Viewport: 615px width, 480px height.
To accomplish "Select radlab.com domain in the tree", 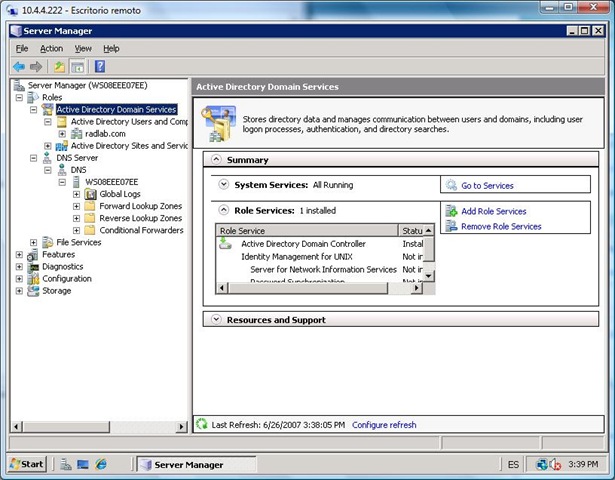I will pos(105,133).
